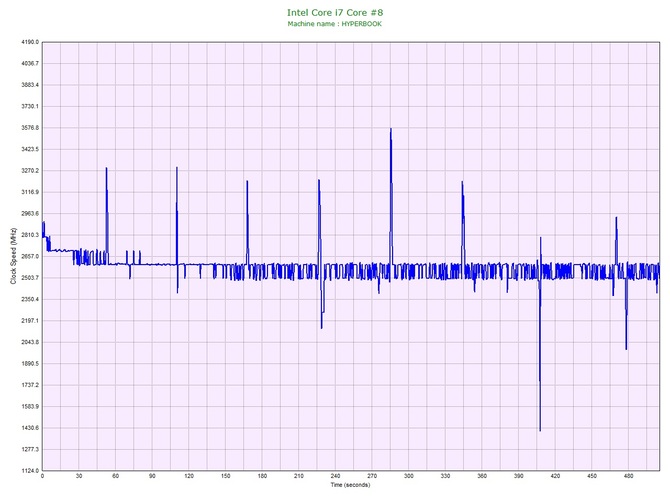The height and width of the screenshot is (502, 670).
Task: Click the 210 tick on time axis
Action: pos(299,476)
